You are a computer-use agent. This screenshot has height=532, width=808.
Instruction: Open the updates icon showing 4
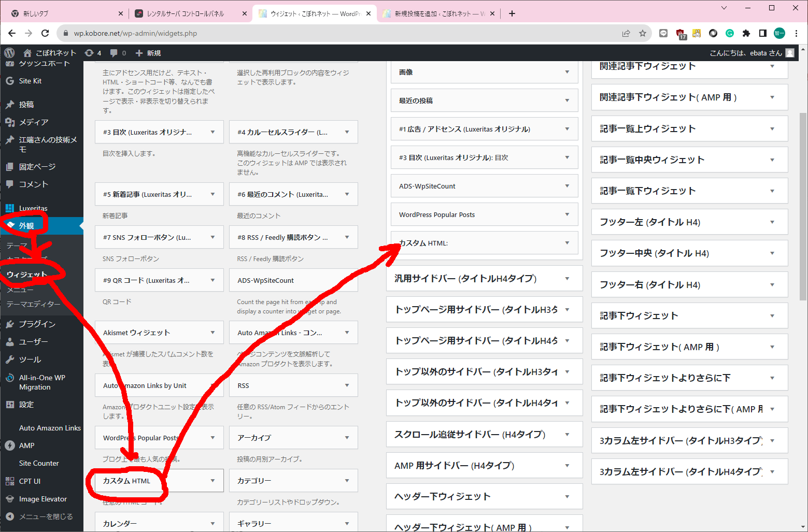[92, 53]
